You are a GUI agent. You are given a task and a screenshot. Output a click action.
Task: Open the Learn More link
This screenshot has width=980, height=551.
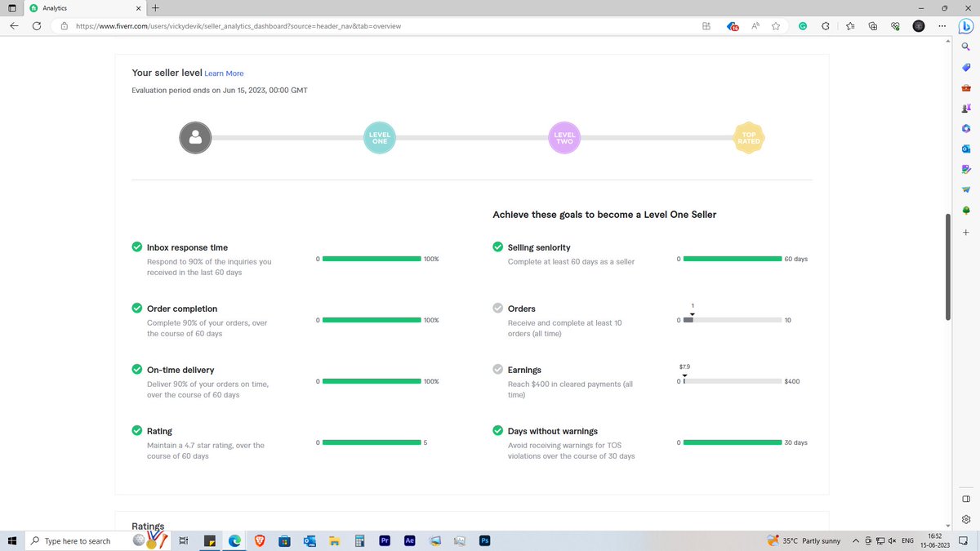pos(224,73)
